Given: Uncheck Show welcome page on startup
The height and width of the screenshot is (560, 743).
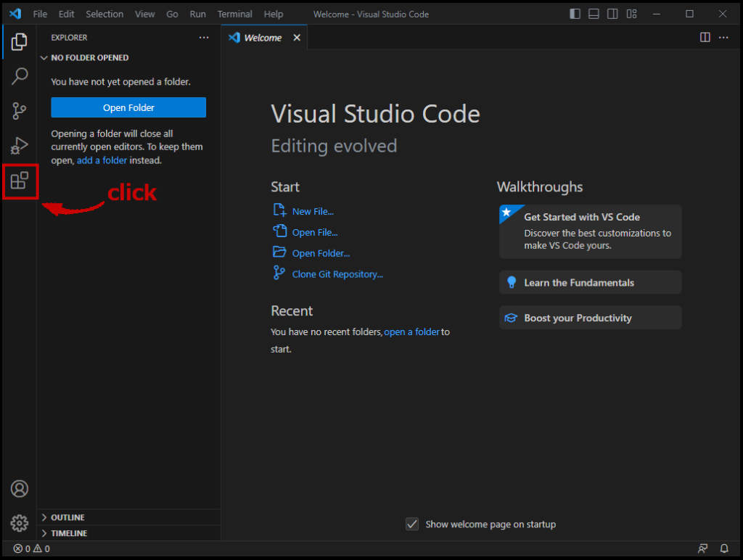Looking at the screenshot, I should click(412, 524).
